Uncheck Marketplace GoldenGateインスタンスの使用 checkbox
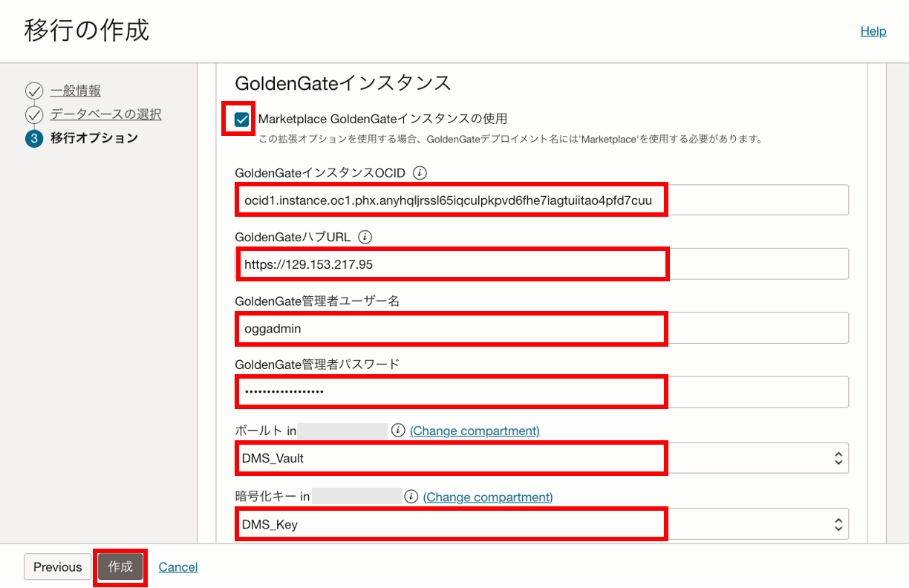 click(241, 120)
